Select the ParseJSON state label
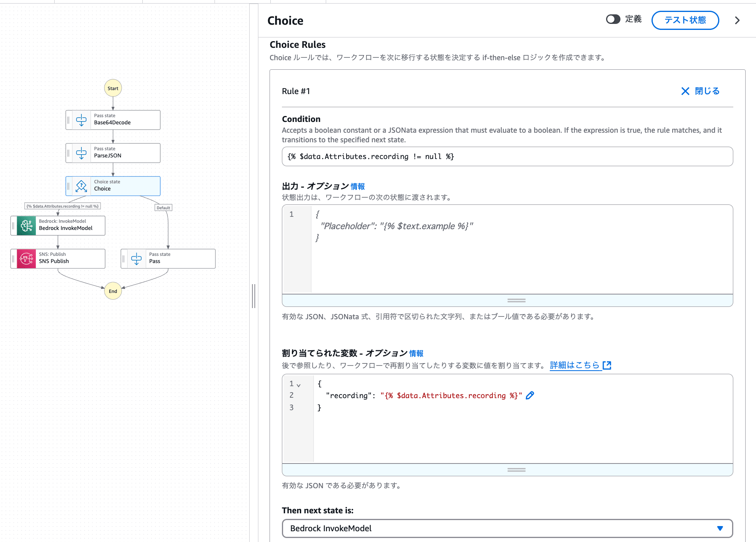 tap(108, 155)
